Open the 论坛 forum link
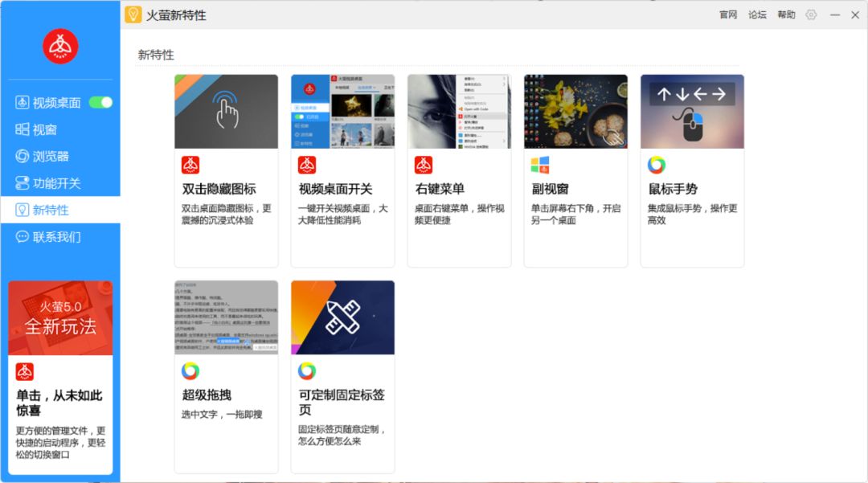Image resolution: width=868 pixels, height=483 pixels. pos(756,14)
